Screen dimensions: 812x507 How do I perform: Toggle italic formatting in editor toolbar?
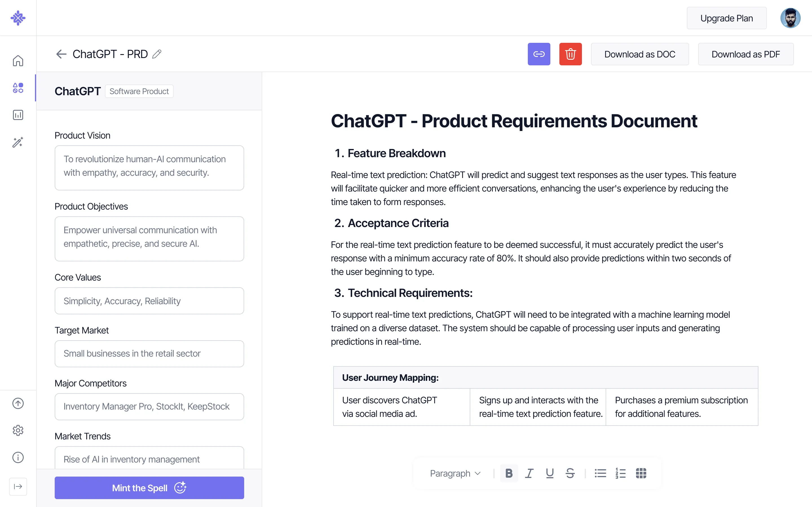pos(529,473)
